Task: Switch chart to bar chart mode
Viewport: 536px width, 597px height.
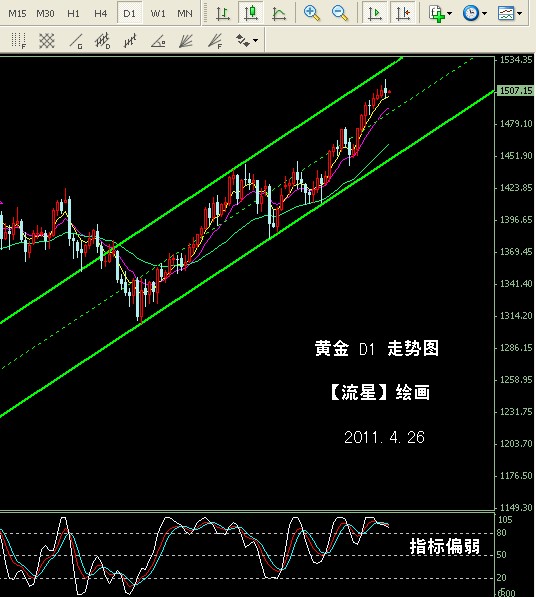Action: (x=223, y=13)
